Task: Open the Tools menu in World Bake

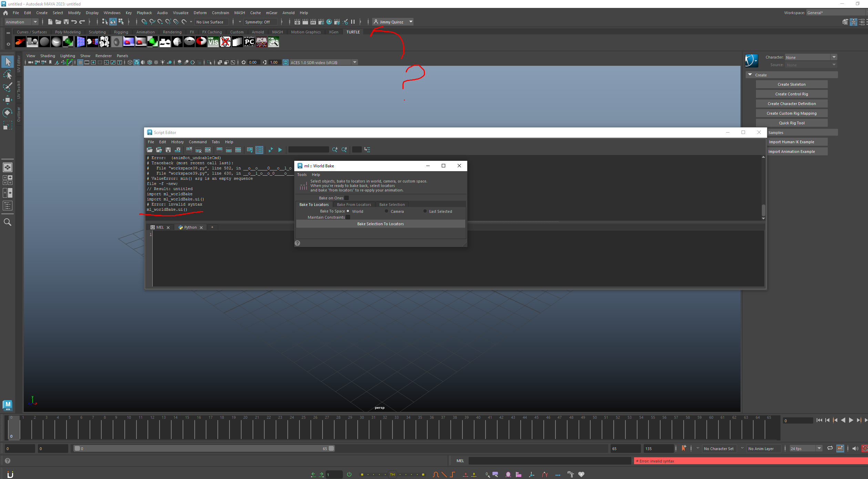Action: coord(302,175)
